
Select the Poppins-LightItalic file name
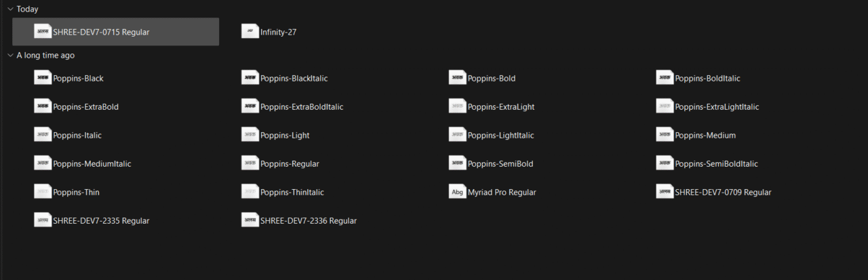tap(500, 135)
